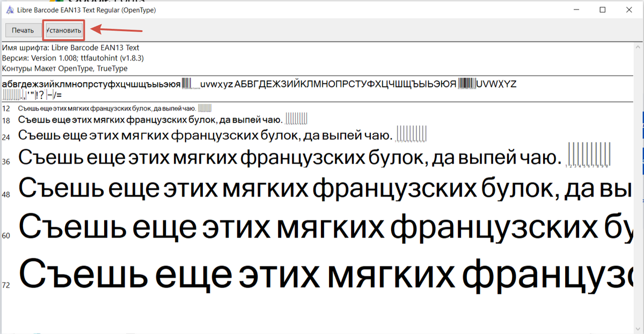Click the size label 72

coord(6,285)
